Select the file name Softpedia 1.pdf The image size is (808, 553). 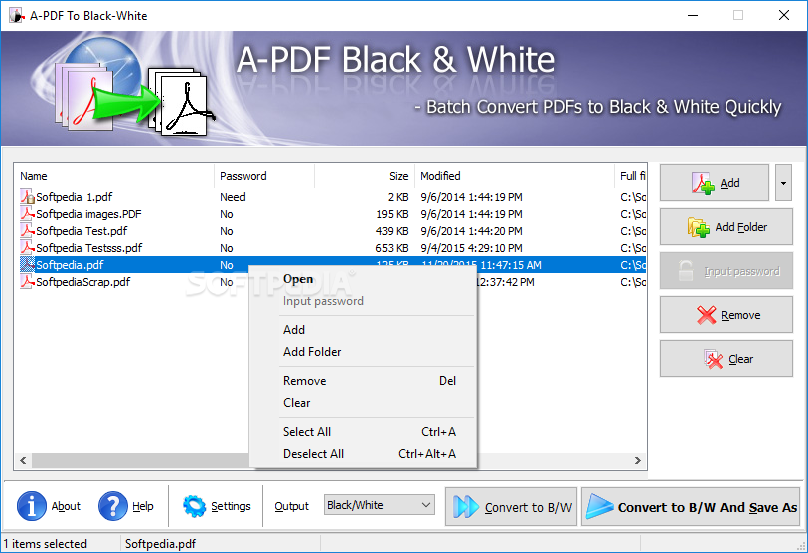pyautogui.click(x=74, y=197)
